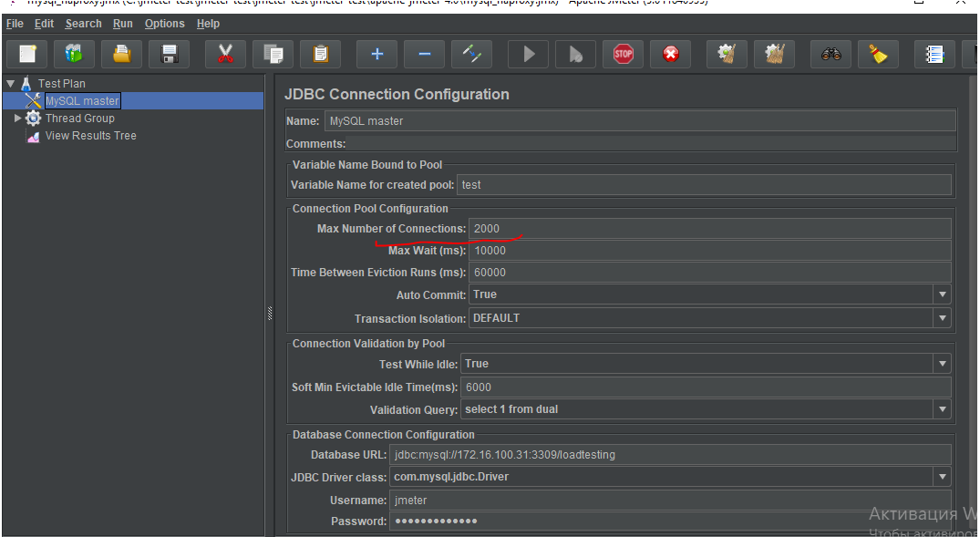Add a new element with the plus button
The image size is (980, 537).
pyautogui.click(x=377, y=54)
